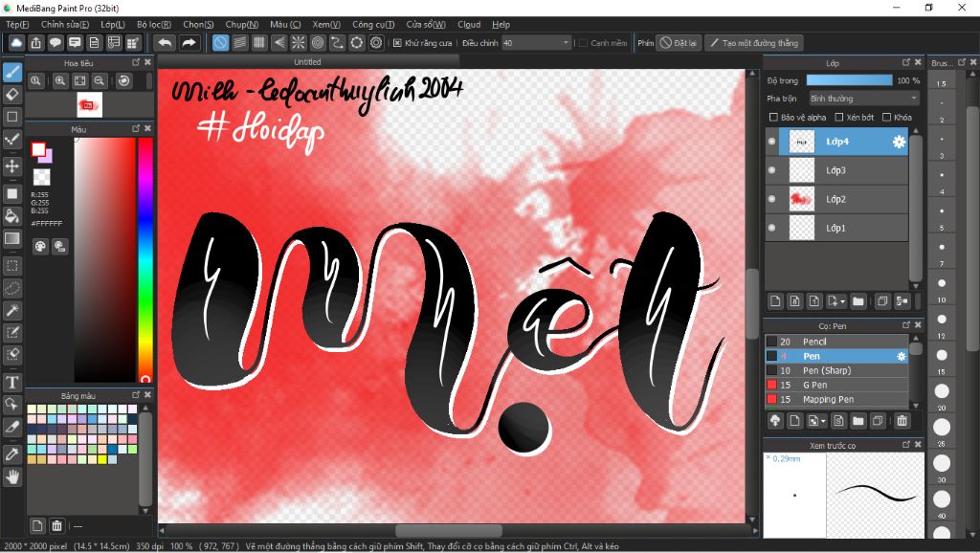This screenshot has width=980, height=553.
Task: Adjust the Độ trong opacity slider
Action: 850,80
